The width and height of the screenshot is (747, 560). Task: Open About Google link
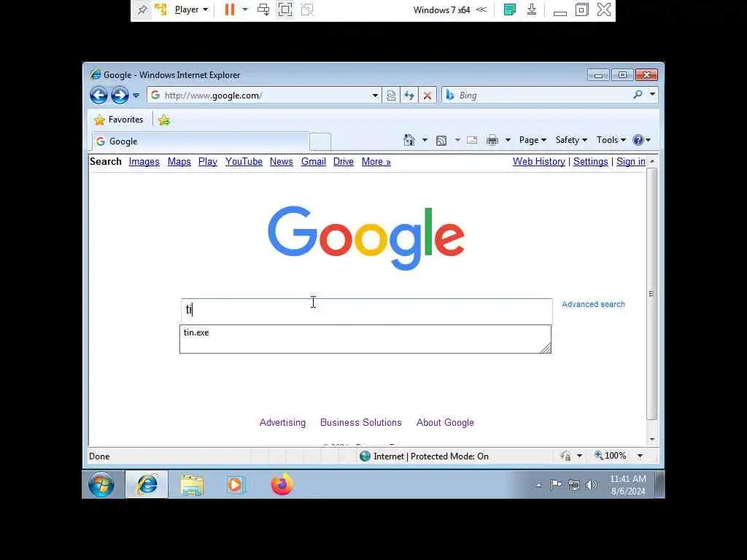coord(445,422)
